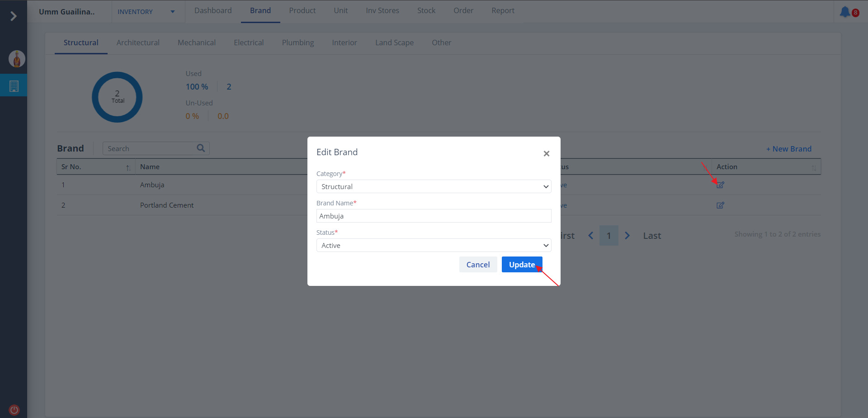Open the Category dropdown

(434, 186)
